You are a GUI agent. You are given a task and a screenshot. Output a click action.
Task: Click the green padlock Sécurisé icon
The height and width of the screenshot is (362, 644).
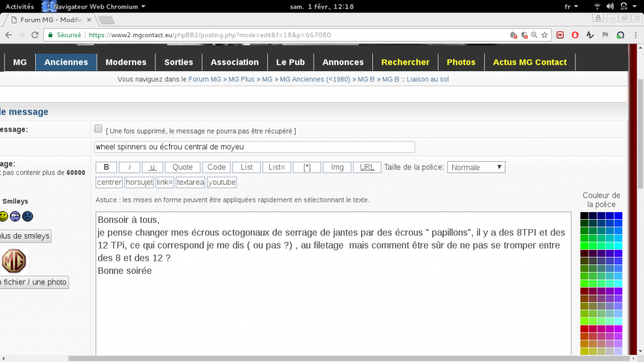click(50, 35)
